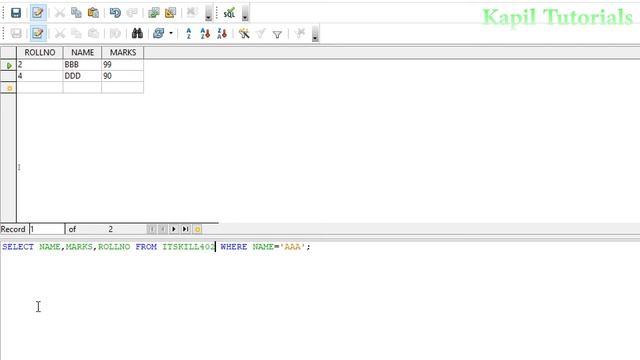Image resolution: width=640 pixels, height=360 pixels.
Task: Click the Record number input field
Action: [x=47, y=229]
